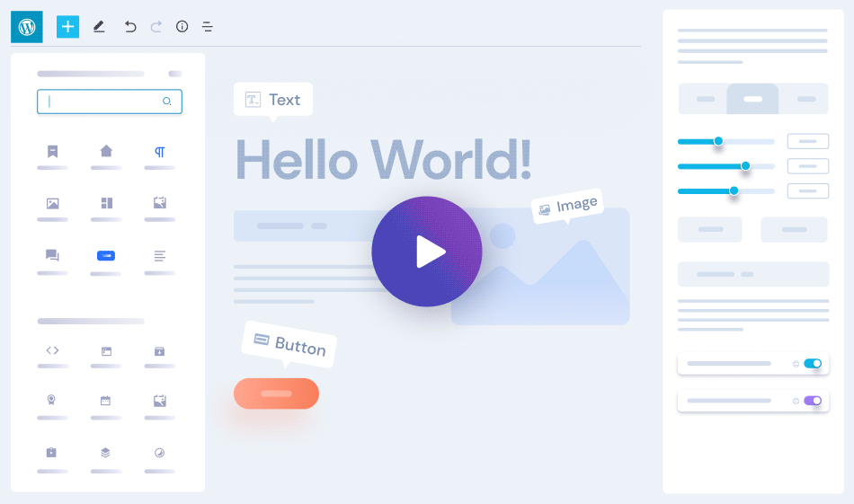Select the columns layout block icon
The width and height of the screenshot is (854, 504).
point(107,203)
